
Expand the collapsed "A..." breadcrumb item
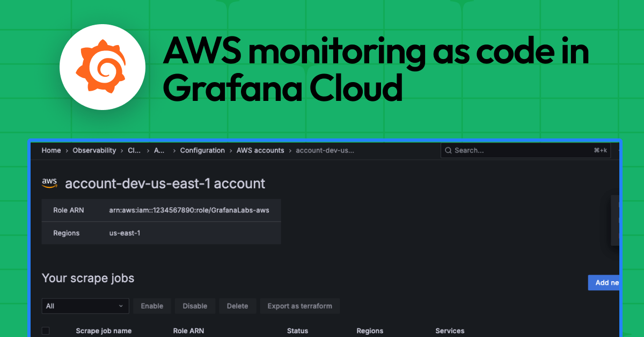pyautogui.click(x=159, y=150)
